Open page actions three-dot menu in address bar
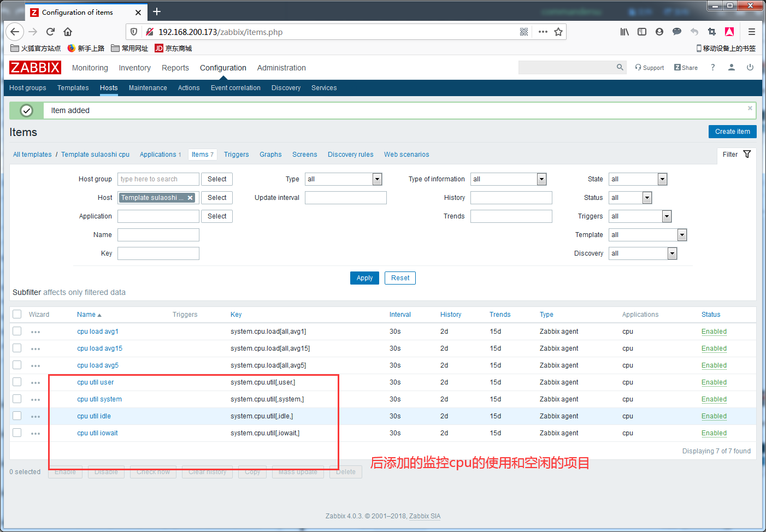 pyautogui.click(x=543, y=32)
